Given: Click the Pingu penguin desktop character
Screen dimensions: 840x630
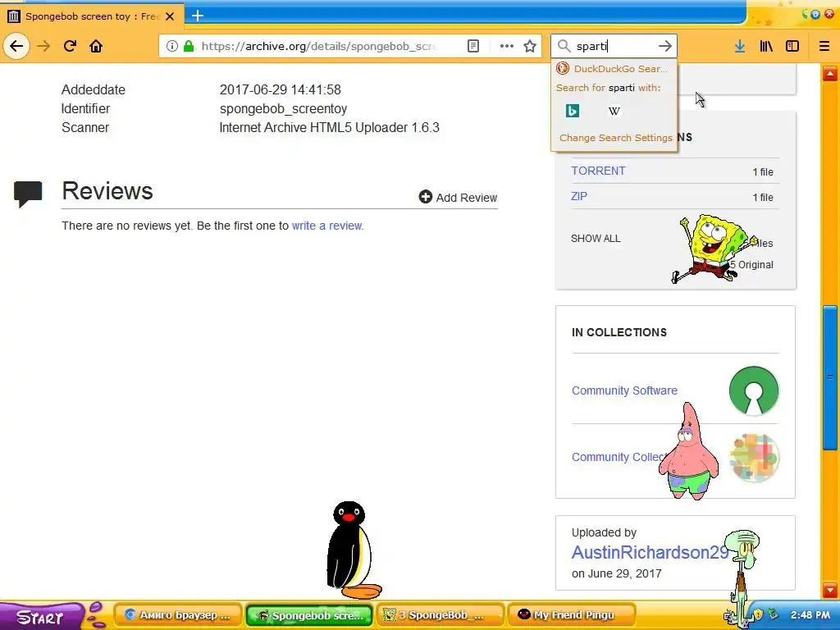Looking at the screenshot, I should (352, 550).
